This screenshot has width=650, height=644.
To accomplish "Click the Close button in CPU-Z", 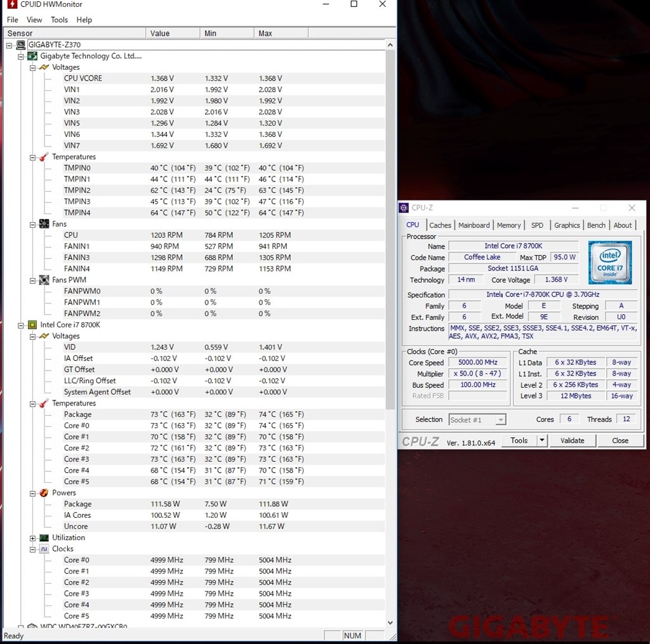I will pos(620,440).
